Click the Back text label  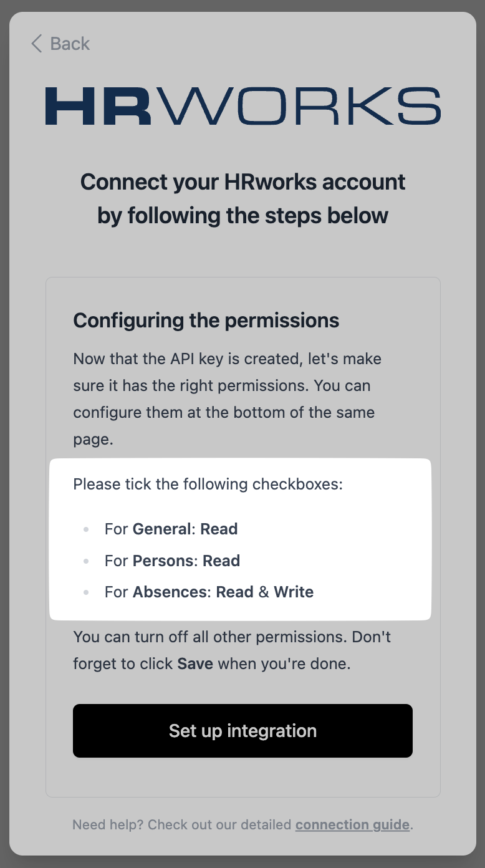tap(70, 44)
